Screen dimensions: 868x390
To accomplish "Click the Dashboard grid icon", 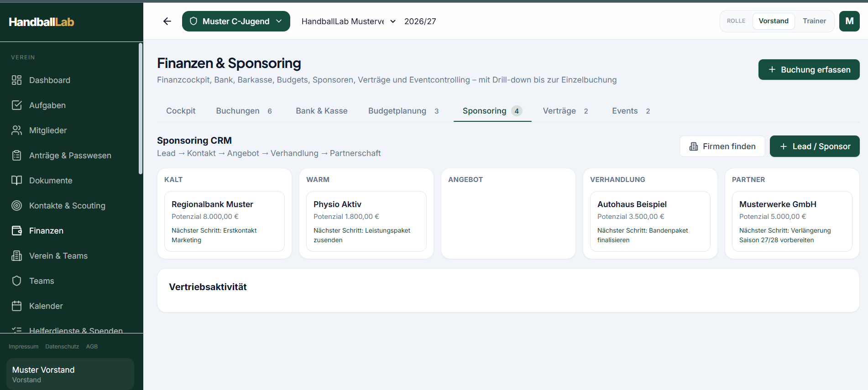I will pyautogui.click(x=16, y=80).
